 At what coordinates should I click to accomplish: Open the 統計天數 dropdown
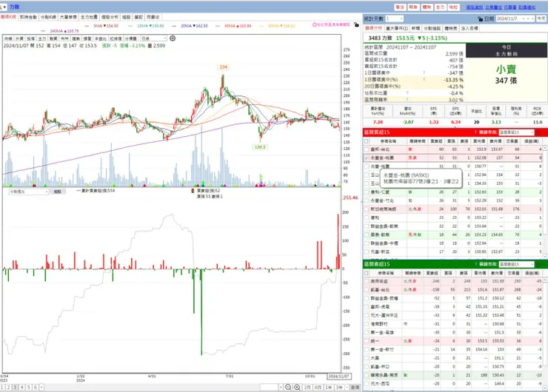[x=394, y=18]
